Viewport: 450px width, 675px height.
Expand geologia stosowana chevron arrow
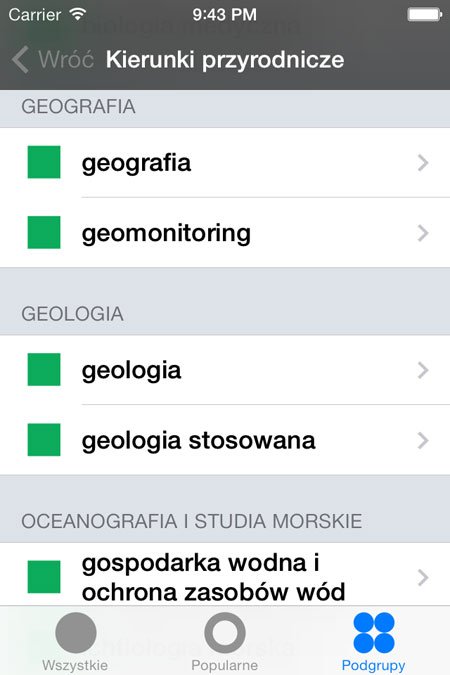tap(423, 440)
